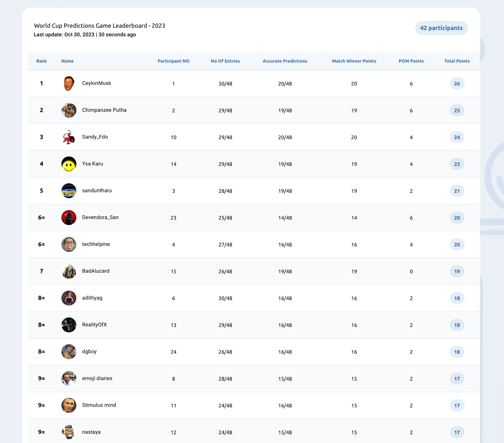Viewport: 504px width, 443px height.
Task: Click the Accurate Predictions column header
Action: (x=285, y=61)
